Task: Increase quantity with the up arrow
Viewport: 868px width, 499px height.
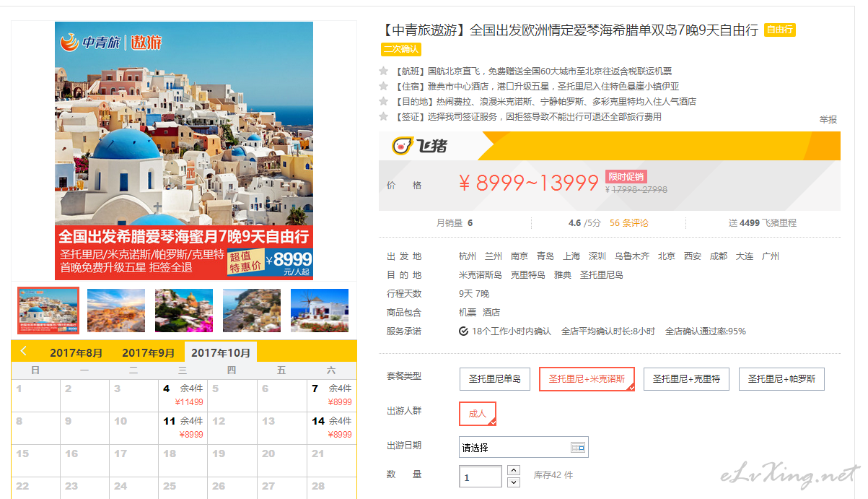Action: click(x=514, y=470)
